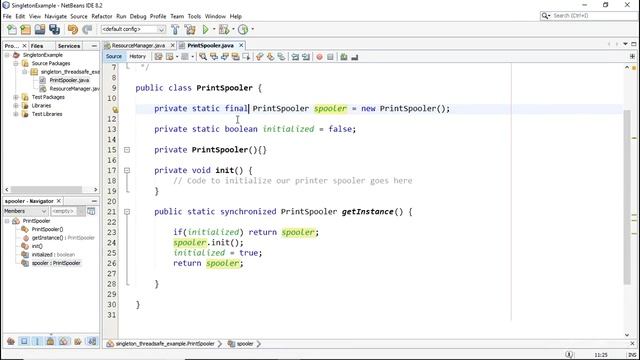Screen dimensions: 640x360
Task: Toggle Bookmark in the editor toolbar
Action: [281, 57]
